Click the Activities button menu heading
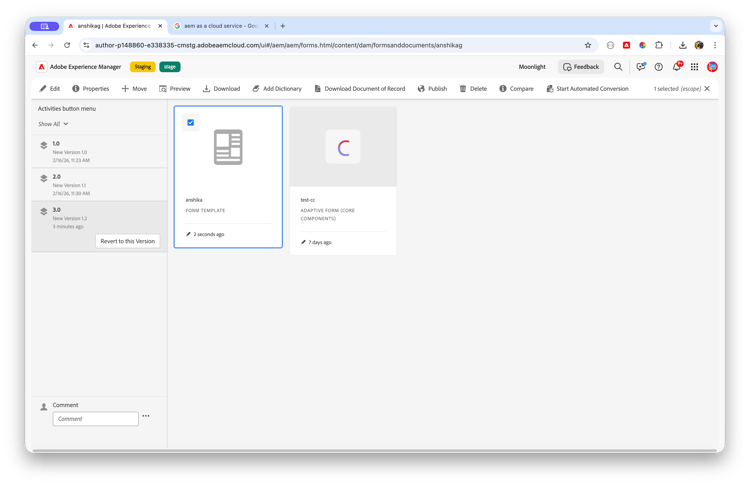Viewport: 750px width, 486px height. [67, 109]
